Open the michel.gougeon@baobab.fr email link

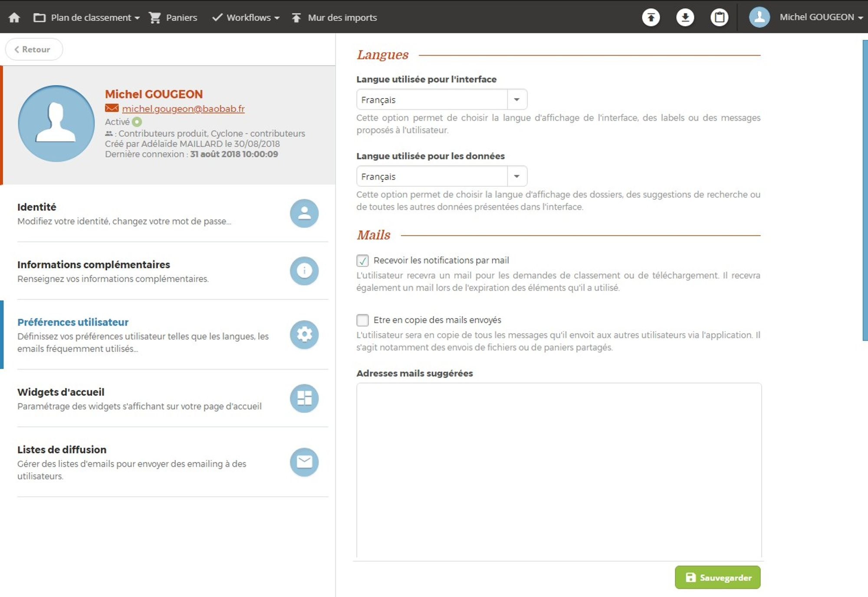[x=183, y=109]
